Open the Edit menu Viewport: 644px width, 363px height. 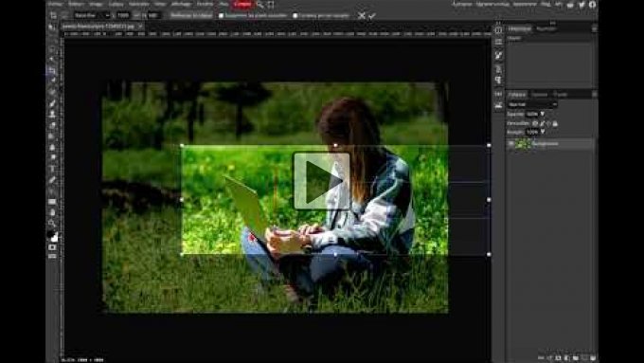click(76, 4)
